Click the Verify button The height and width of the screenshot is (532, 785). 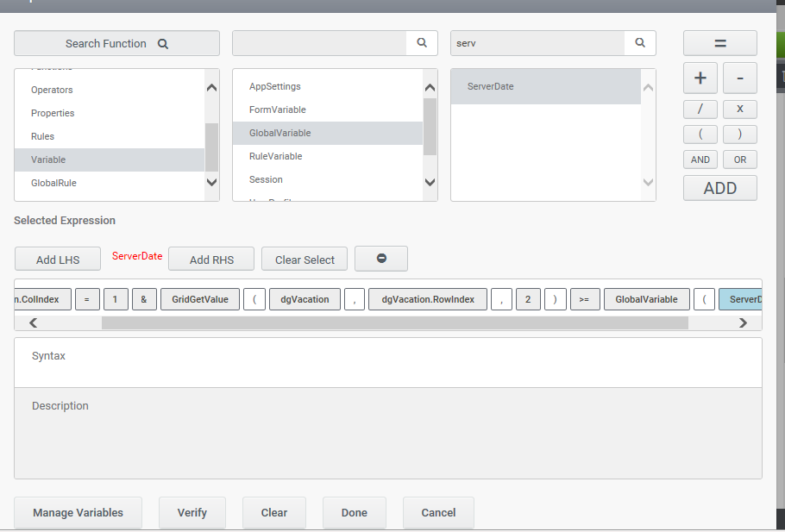pyautogui.click(x=192, y=512)
